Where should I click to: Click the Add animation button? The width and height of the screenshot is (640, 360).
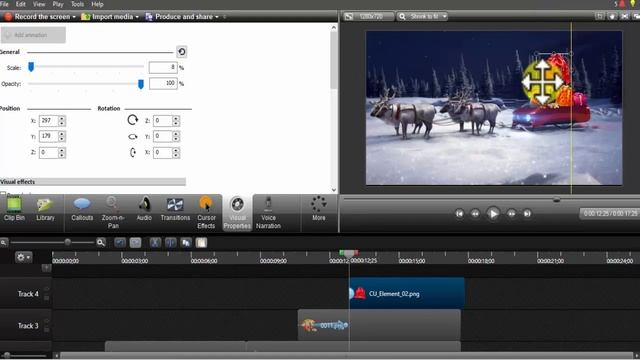pos(33,35)
